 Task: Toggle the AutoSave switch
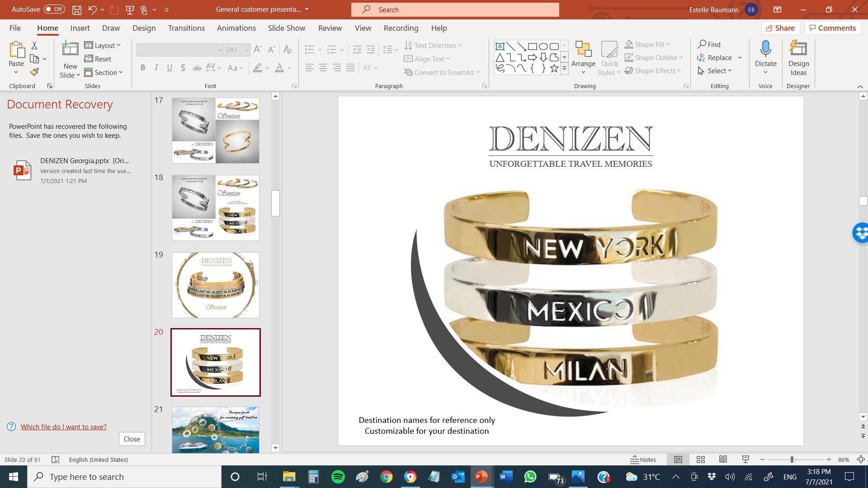(54, 9)
